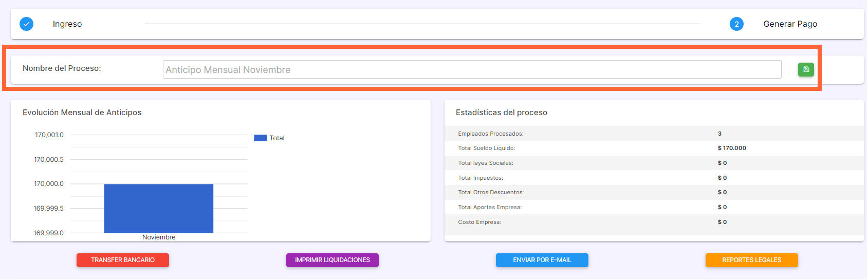Focus the Nombre del Proceso input field
The image size is (868, 280).
pos(472,69)
